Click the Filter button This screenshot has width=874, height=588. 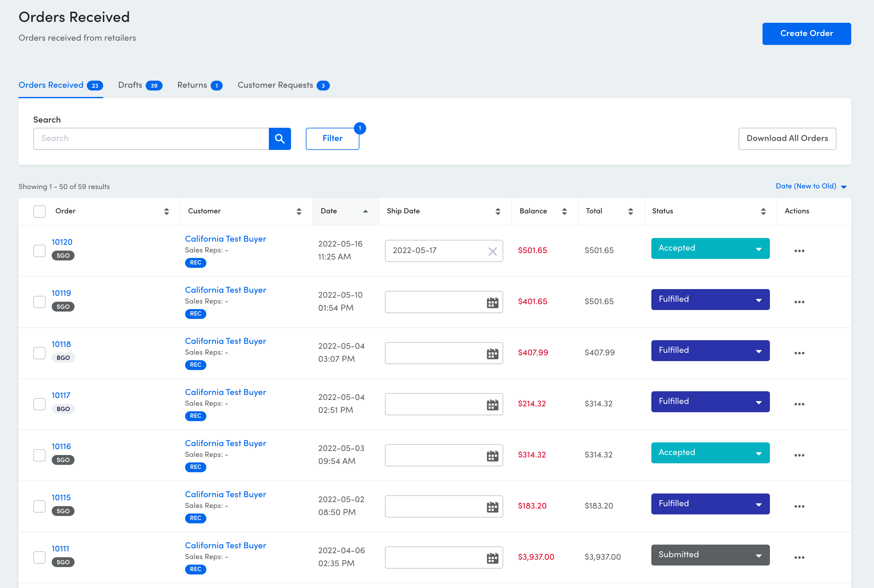tap(332, 139)
